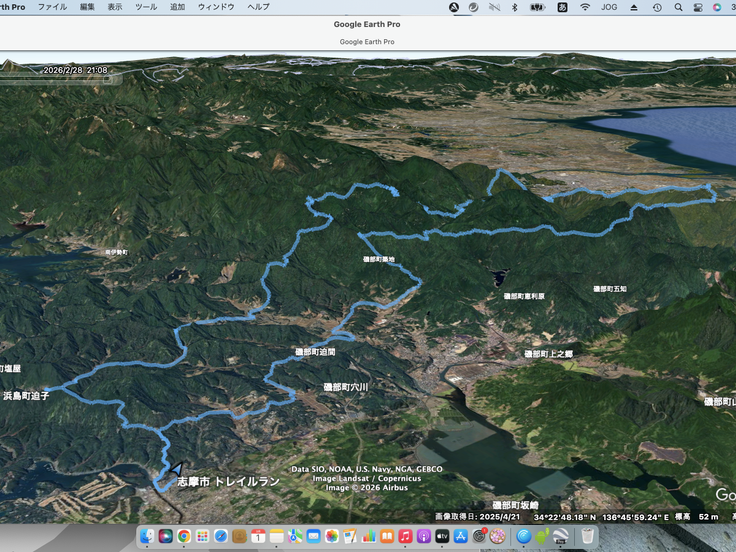Click the 志摩市 トレイルラン placemark arrow icon

coord(176,468)
